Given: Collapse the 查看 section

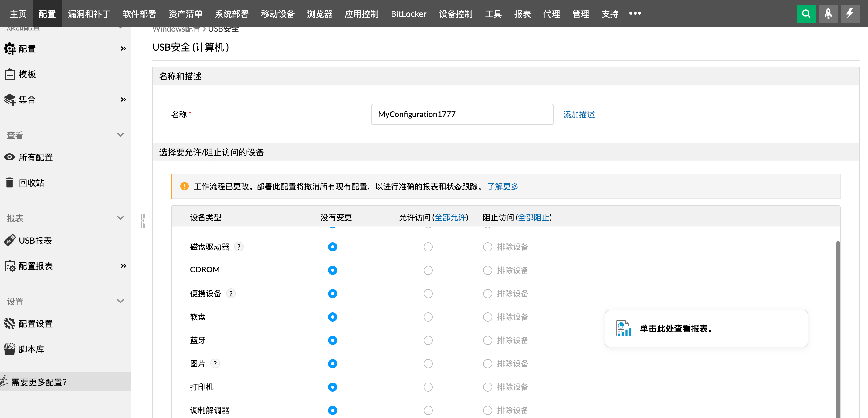Looking at the screenshot, I should tap(120, 135).
